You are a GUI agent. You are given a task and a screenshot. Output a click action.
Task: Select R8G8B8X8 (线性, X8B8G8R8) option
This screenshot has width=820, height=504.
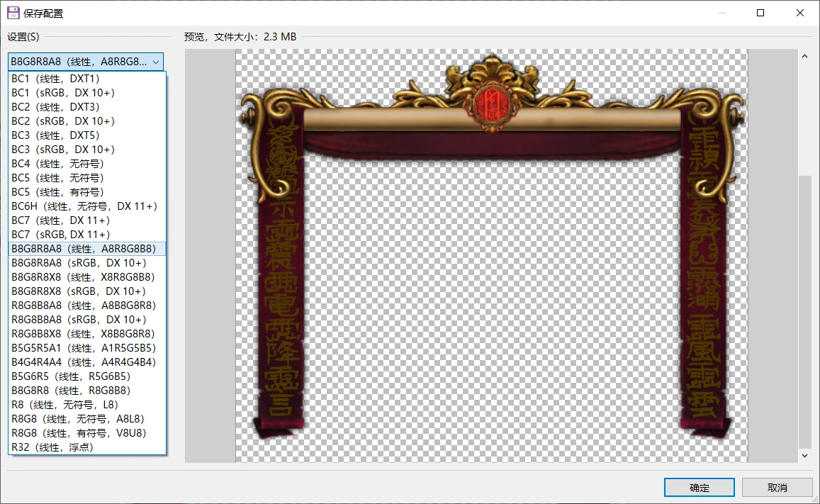click(x=87, y=334)
